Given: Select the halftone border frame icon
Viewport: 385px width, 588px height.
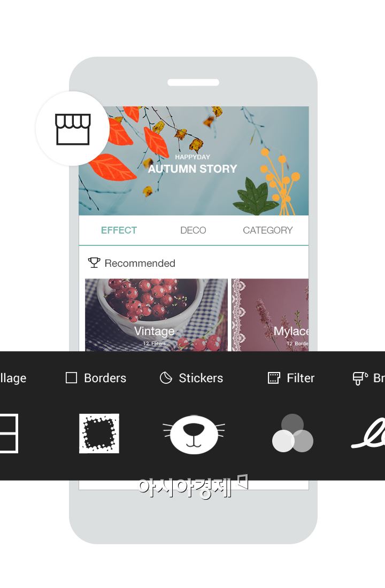Looking at the screenshot, I should click(99, 433).
